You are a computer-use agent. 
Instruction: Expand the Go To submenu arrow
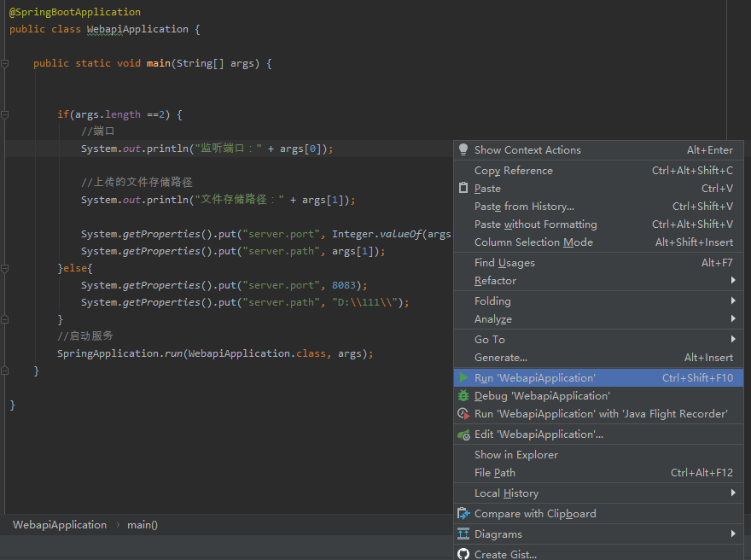[x=733, y=339]
